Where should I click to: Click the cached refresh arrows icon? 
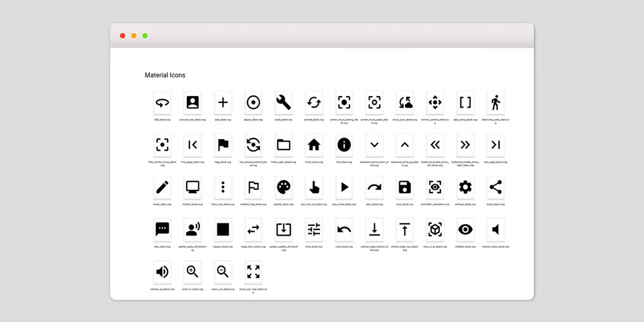click(x=314, y=102)
